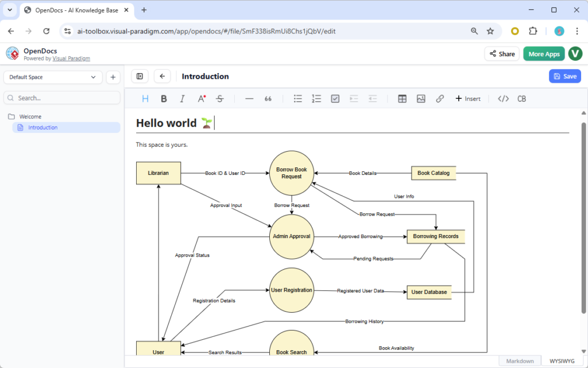Insert a table into the document

coord(402,98)
